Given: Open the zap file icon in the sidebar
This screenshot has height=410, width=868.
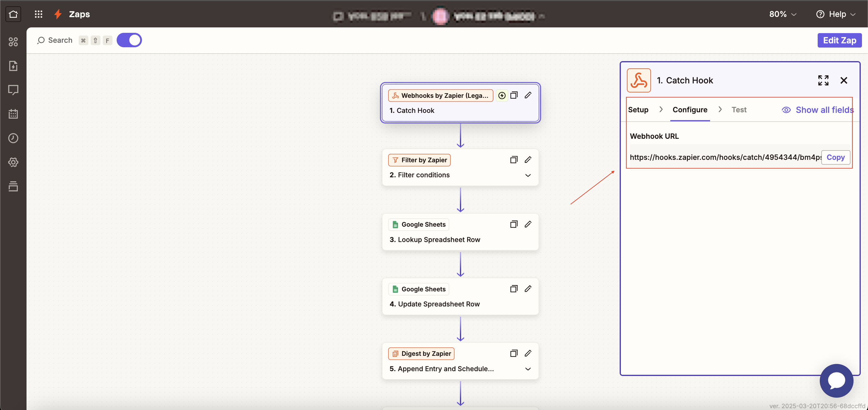Looking at the screenshot, I should (13, 66).
